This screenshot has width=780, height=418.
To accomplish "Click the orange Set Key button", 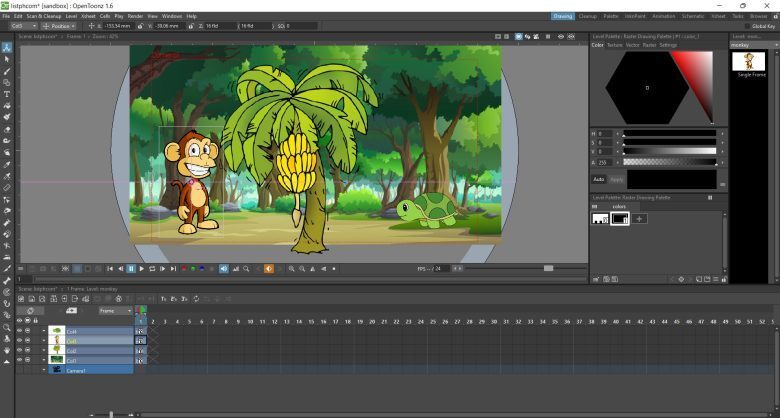I will [x=269, y=269].
